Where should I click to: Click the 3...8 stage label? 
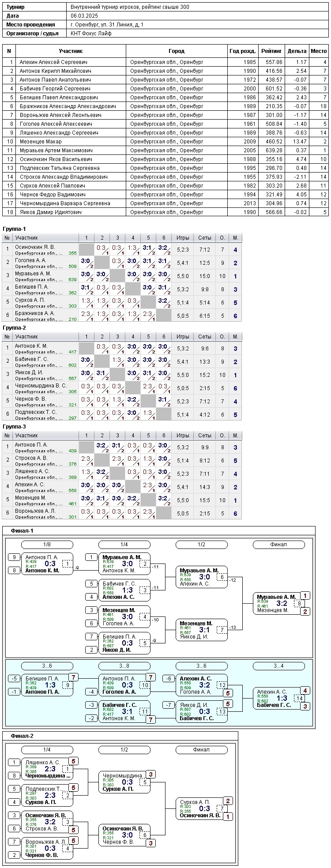tap(124, 666)
